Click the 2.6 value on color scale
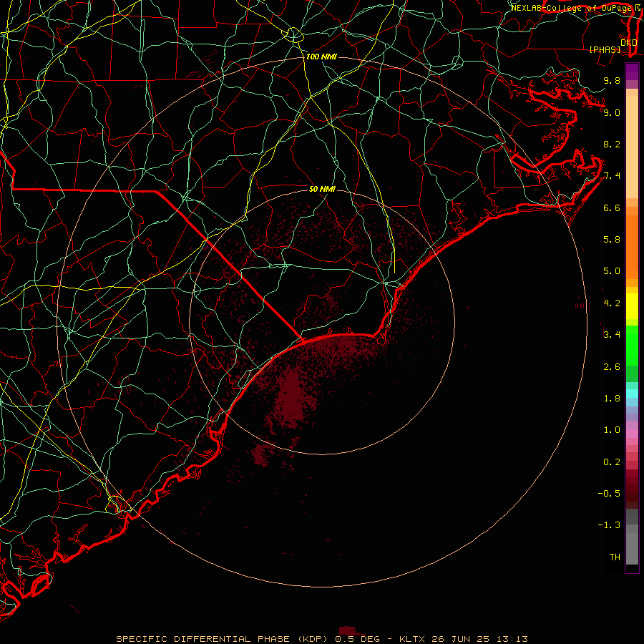Image resolution: width=644 pixels, height=644 pixels. (612, 367)
